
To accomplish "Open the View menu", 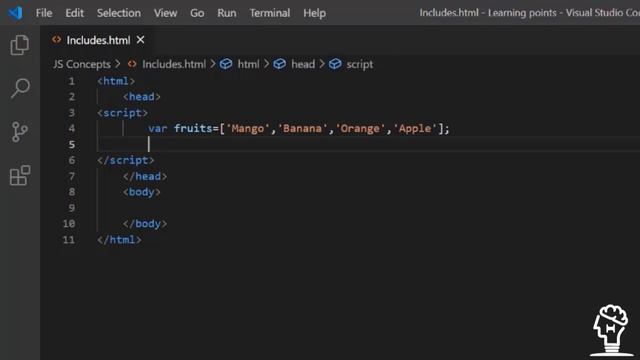I will click(x=165, y=13).
